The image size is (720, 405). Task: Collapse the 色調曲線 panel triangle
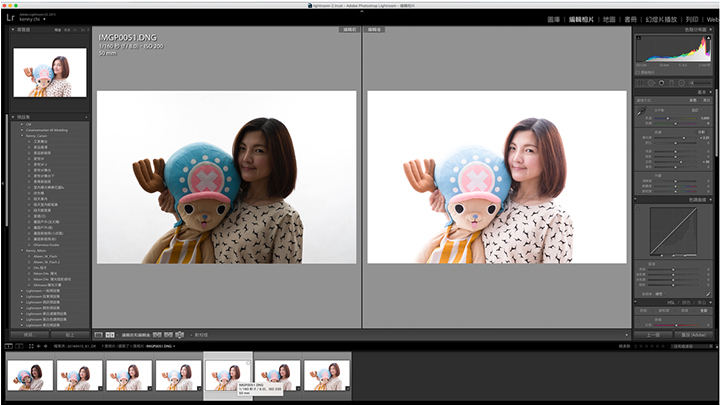coord(710,199)
